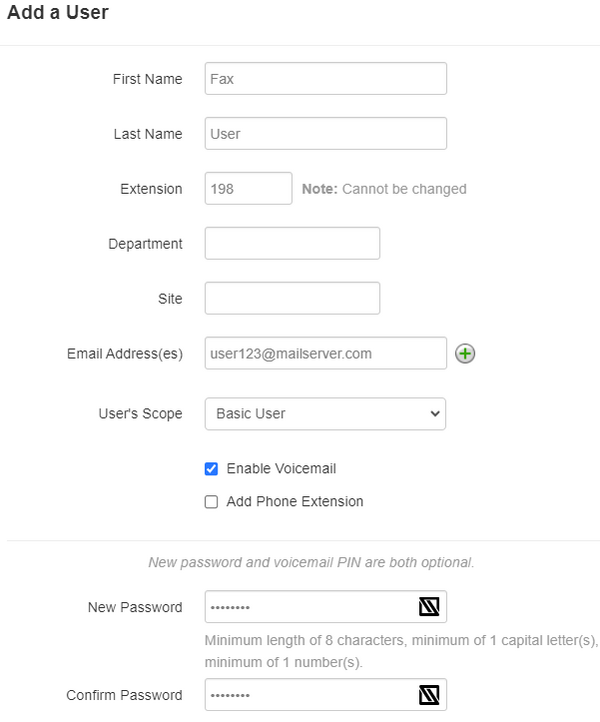Check the Add Phone Extension checkbox

(211, 502)
